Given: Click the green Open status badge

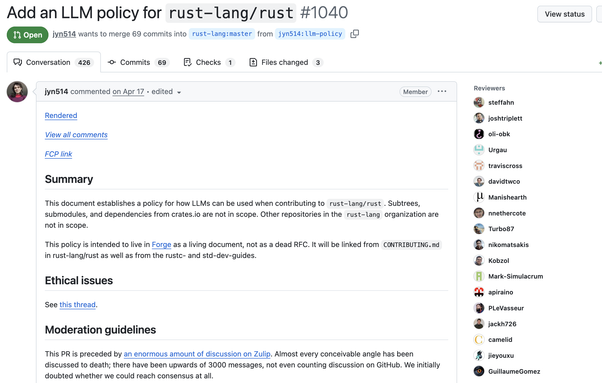Looking at the screenshot, I should coord(28,35).
